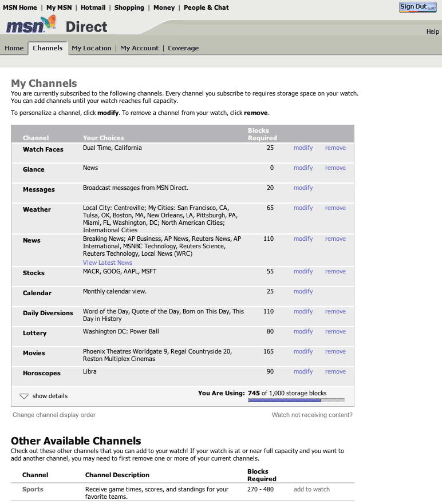Open the My Account tab
The width and height of the screenshot is (442, 504).
pos(139,48)
